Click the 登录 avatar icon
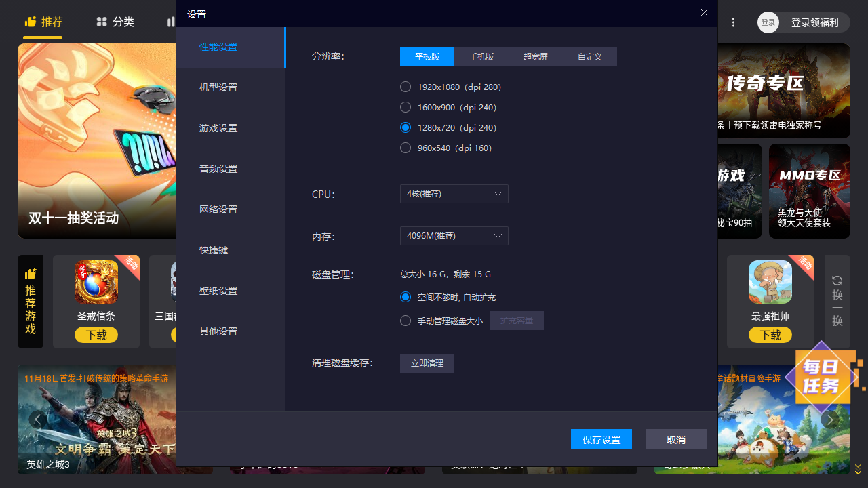 (x=768, y=22)
